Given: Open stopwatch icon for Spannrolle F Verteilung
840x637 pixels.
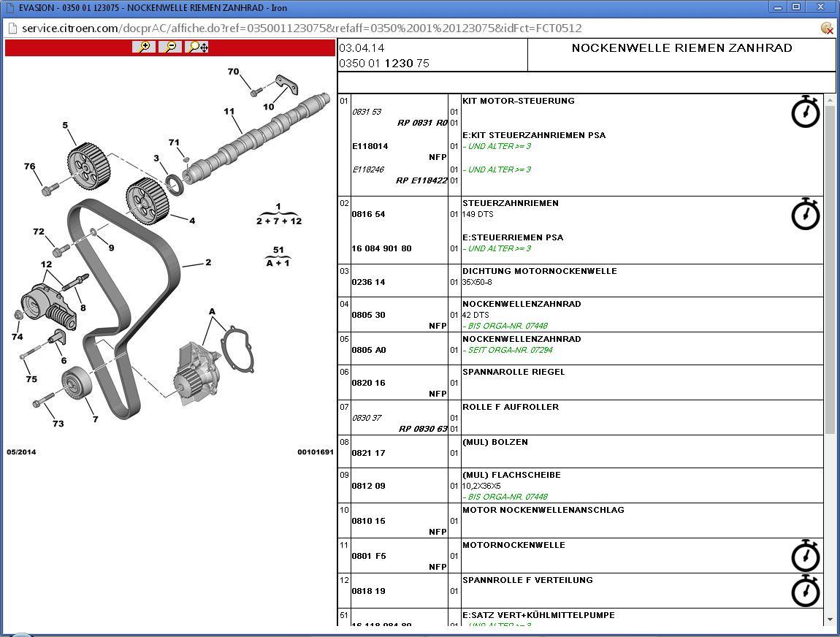Looking at the screenshot, I should (x=805, y=590).
